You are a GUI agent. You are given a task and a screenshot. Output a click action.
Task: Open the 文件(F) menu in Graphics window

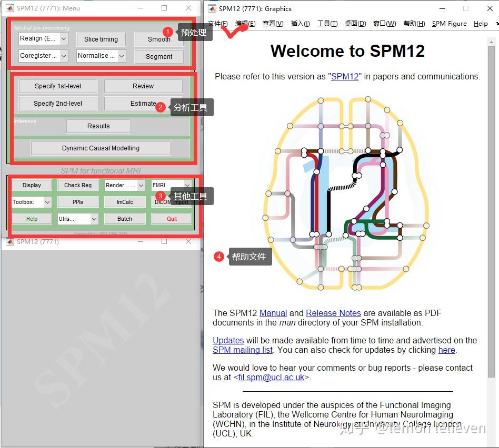click(218, 24)
